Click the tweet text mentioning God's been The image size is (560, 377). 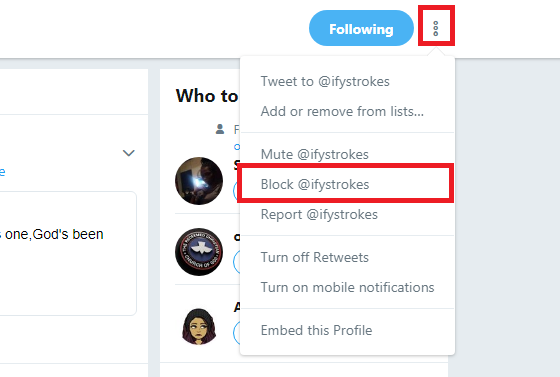click(x=51, y=234)
